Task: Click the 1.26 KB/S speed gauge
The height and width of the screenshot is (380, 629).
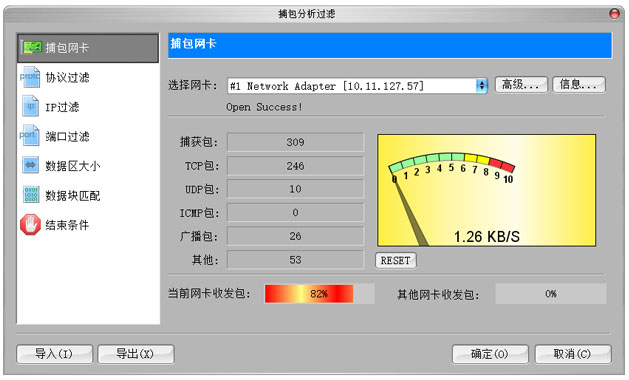Action: (487, 190)
